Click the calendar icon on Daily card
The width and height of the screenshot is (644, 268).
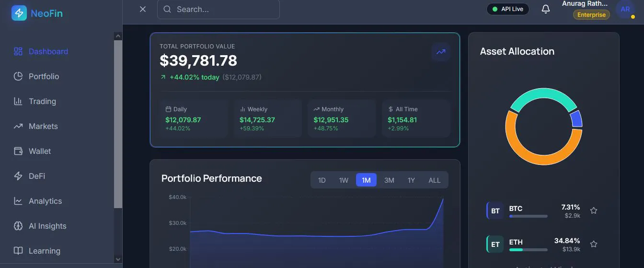168,109
